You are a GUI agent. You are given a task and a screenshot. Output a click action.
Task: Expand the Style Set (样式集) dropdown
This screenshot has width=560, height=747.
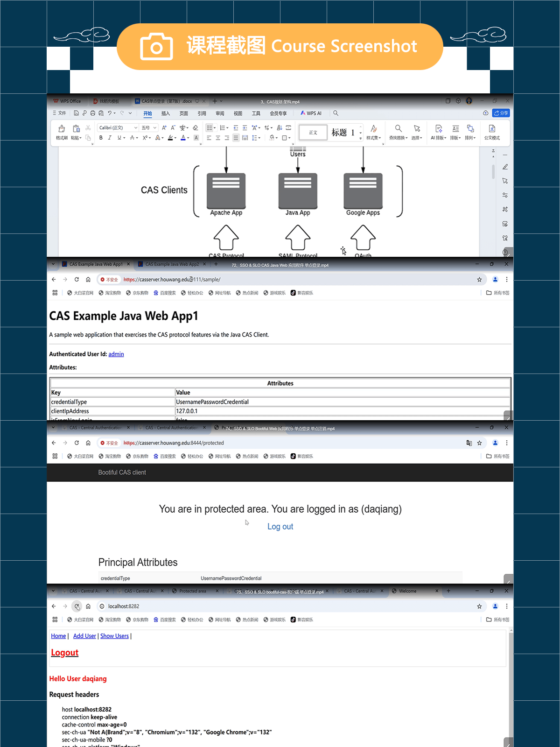tap(373, 132)
